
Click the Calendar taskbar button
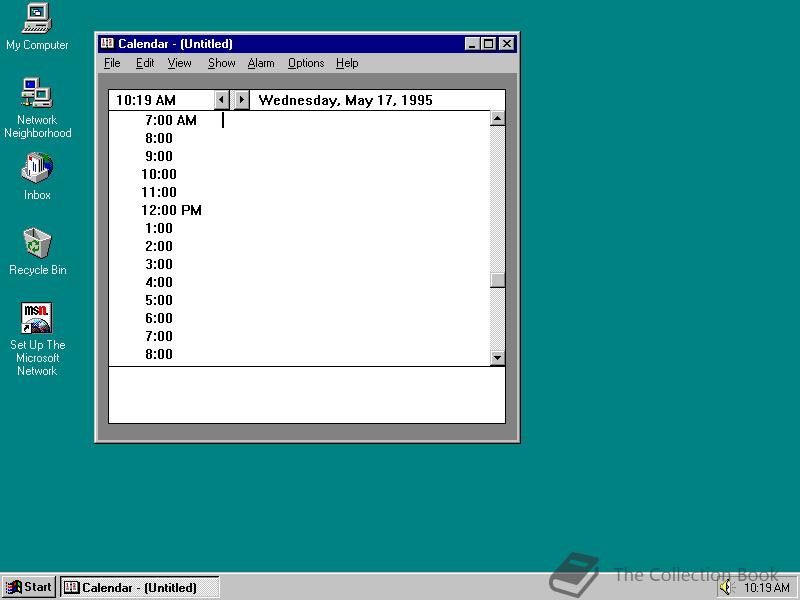tap(139, 587)
